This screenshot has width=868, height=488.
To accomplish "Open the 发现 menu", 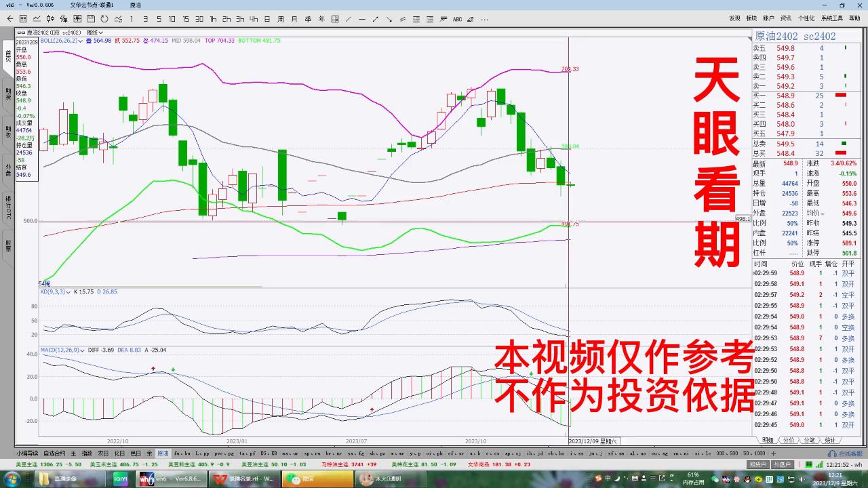I will click(735, 18).
